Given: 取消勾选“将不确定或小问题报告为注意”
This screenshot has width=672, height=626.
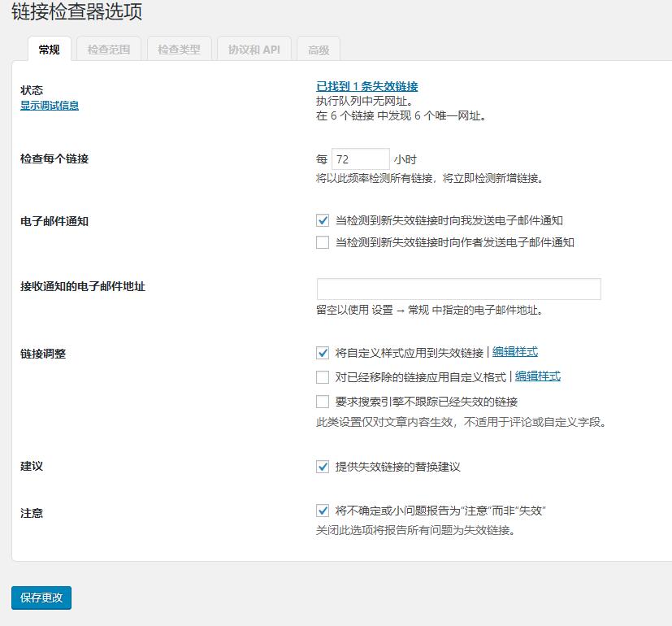Looking at the screenshot, I should pos(323,510).
